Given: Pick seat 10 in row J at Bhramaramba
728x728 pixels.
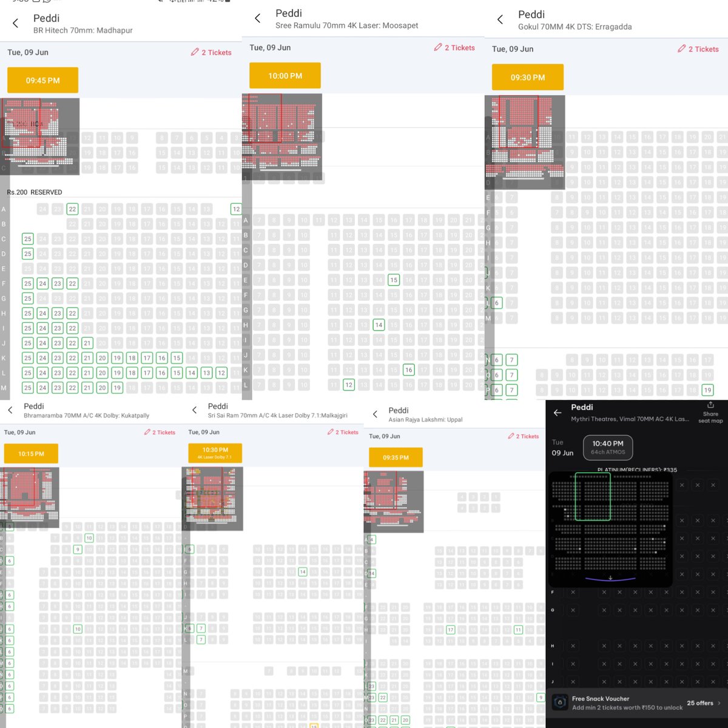Looking at the screenshot, I should point(78,629).
